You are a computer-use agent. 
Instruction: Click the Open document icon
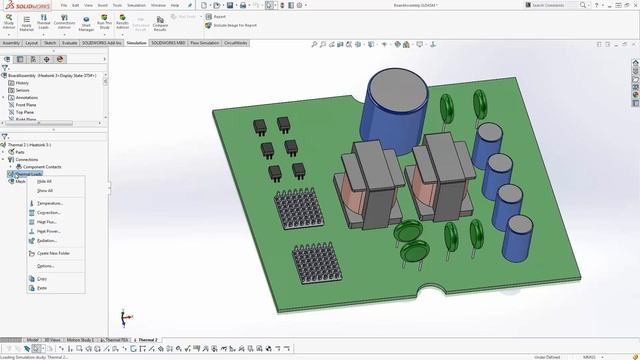[216, 5]
